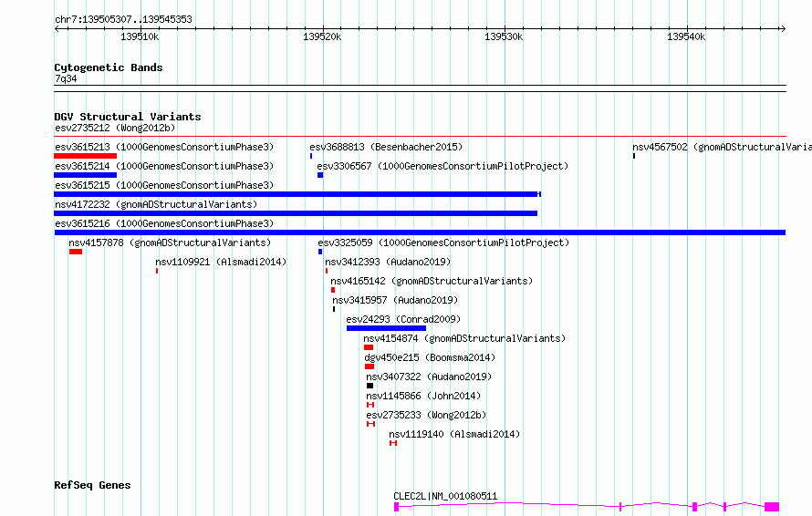Click the red nsv1109921 variant marker
The image size is (812, 516).
pos(157,271)
